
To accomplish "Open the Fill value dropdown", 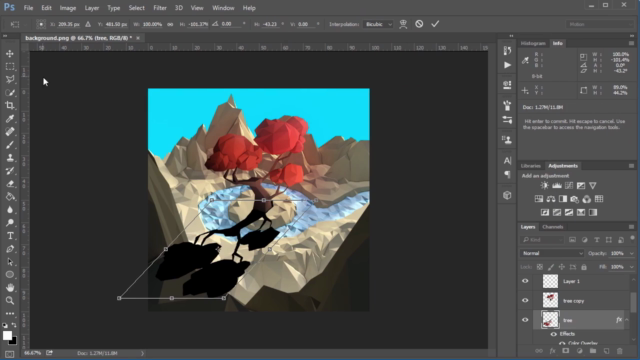I will click(x=631, y=267).
